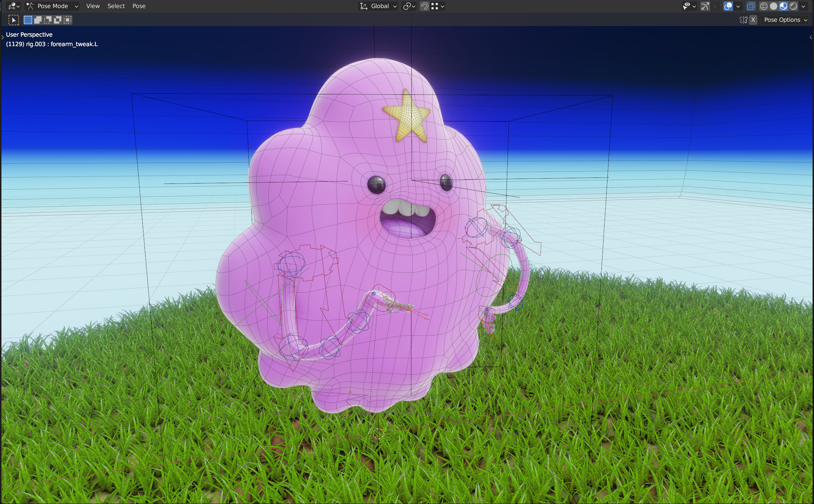814x504 pixels.
Task: Click the User Perspective label
Action: click(29, 35)
